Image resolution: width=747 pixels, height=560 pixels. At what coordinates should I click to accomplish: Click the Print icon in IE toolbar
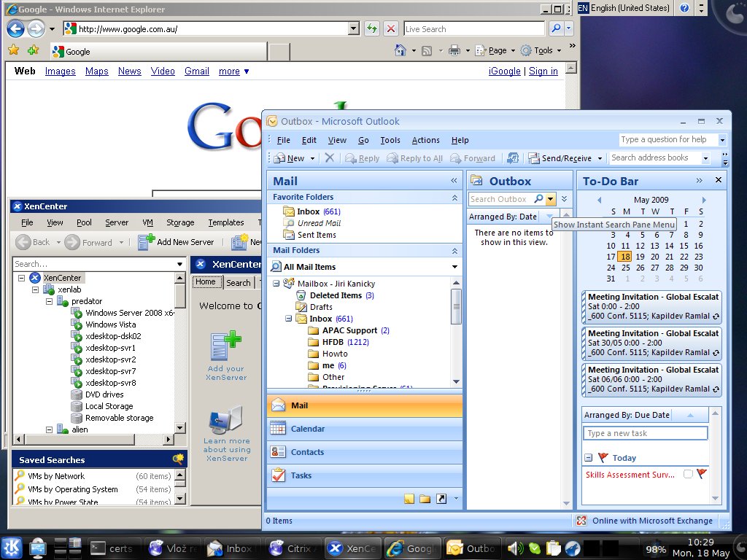click(454, 50)
